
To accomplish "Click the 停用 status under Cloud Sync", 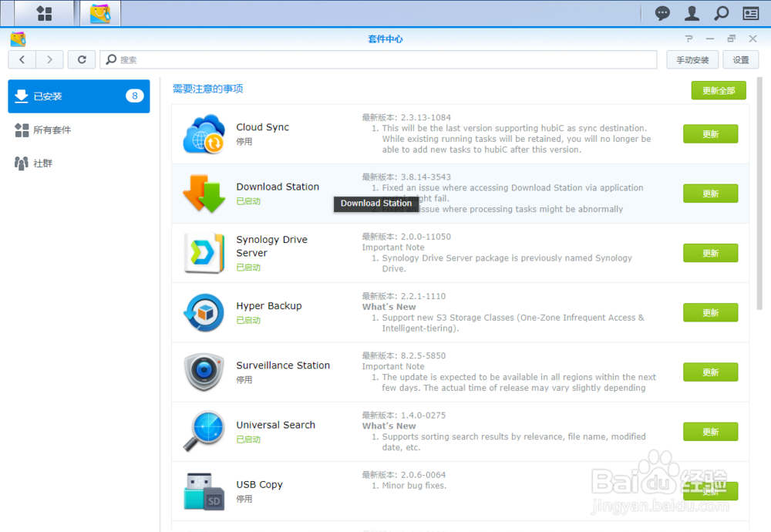I will coord(244,142).
